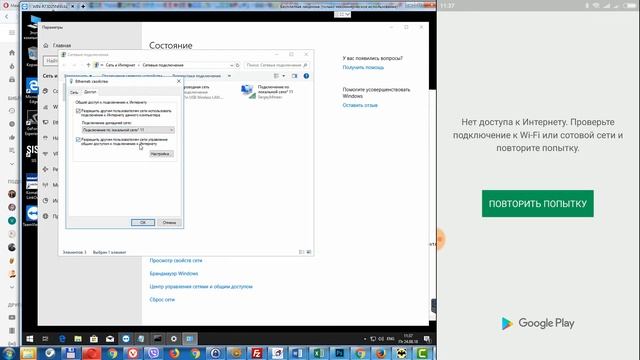This screenshot has width=640, height=360.
Task: Open Брандмауэр Windows link
Action: click(x=174, y=273)
